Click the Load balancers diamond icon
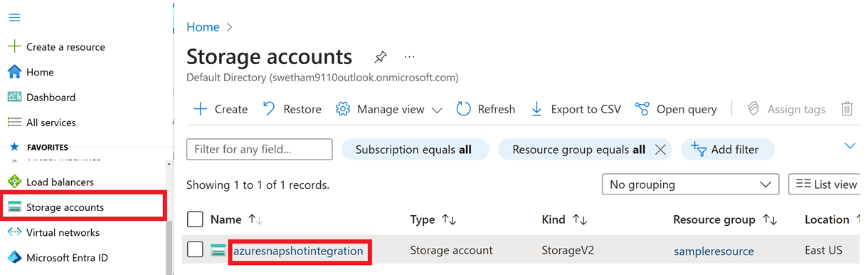The height and width of the screenshot is (275, 868). tap(14, 182)
